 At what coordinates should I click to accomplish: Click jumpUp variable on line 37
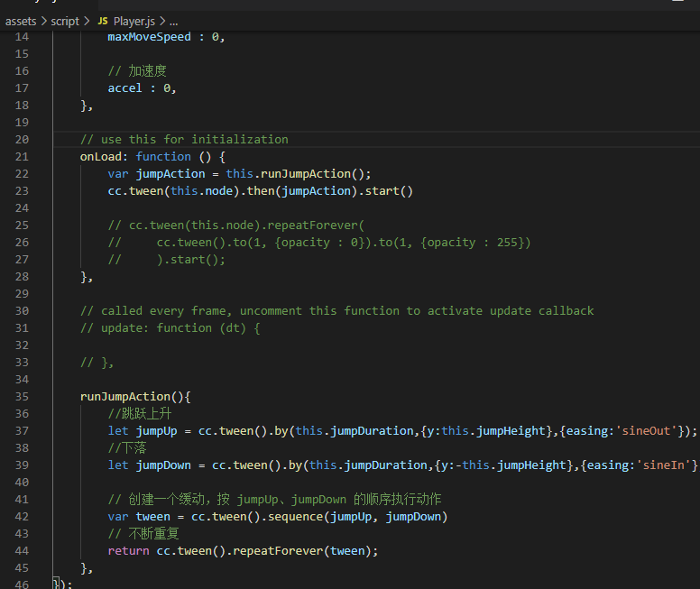tap(156, 431)
